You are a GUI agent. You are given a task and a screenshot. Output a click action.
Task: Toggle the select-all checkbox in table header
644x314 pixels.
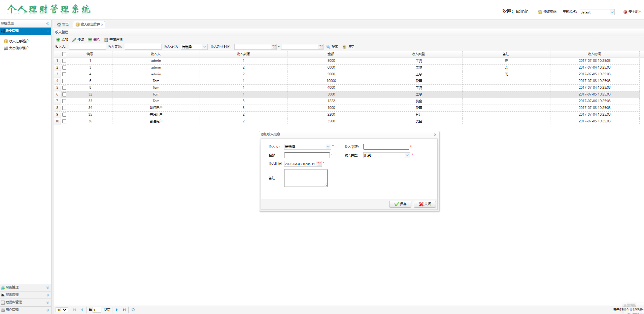tap(64, 54)
